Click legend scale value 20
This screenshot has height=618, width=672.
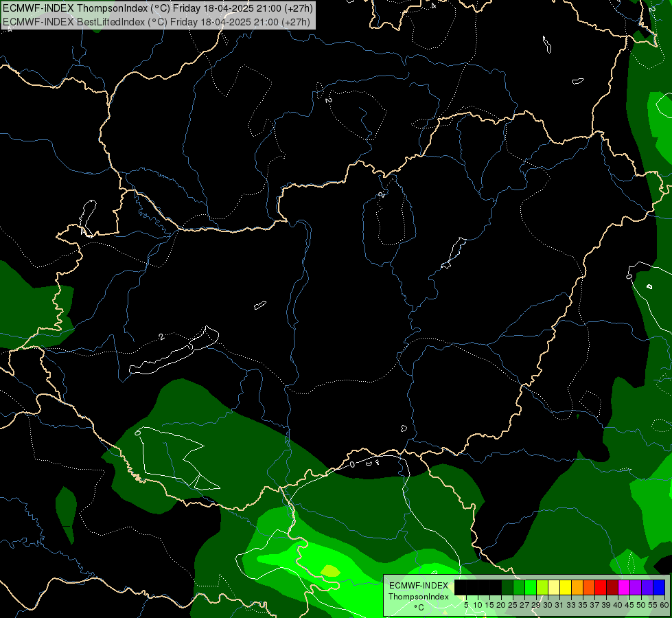click(501, 605)
